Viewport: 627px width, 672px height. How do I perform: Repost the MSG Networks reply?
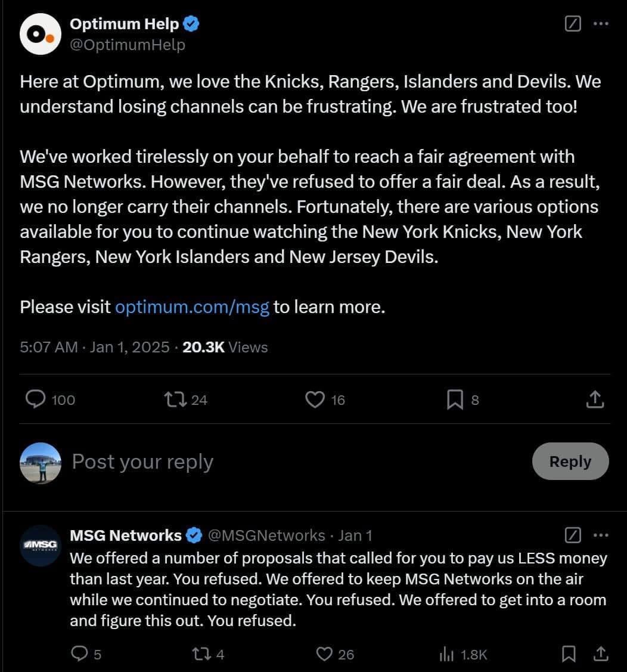201,654
